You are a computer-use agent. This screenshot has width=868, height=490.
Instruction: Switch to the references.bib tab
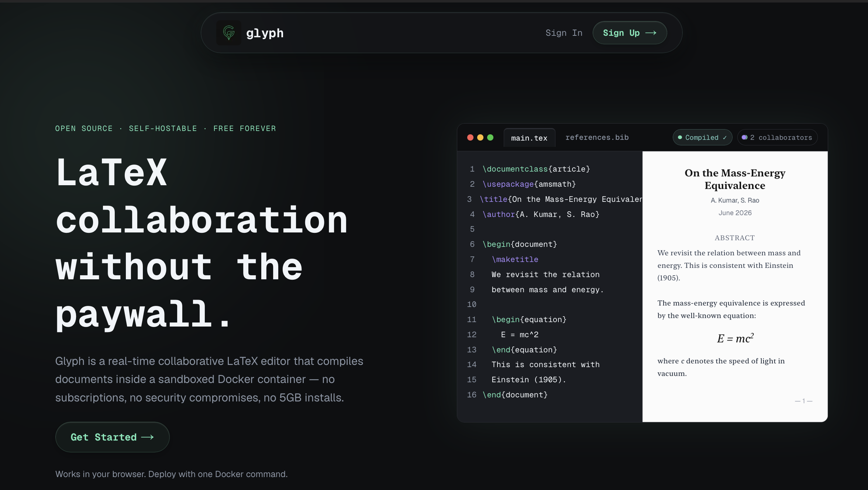click(597, 137)
